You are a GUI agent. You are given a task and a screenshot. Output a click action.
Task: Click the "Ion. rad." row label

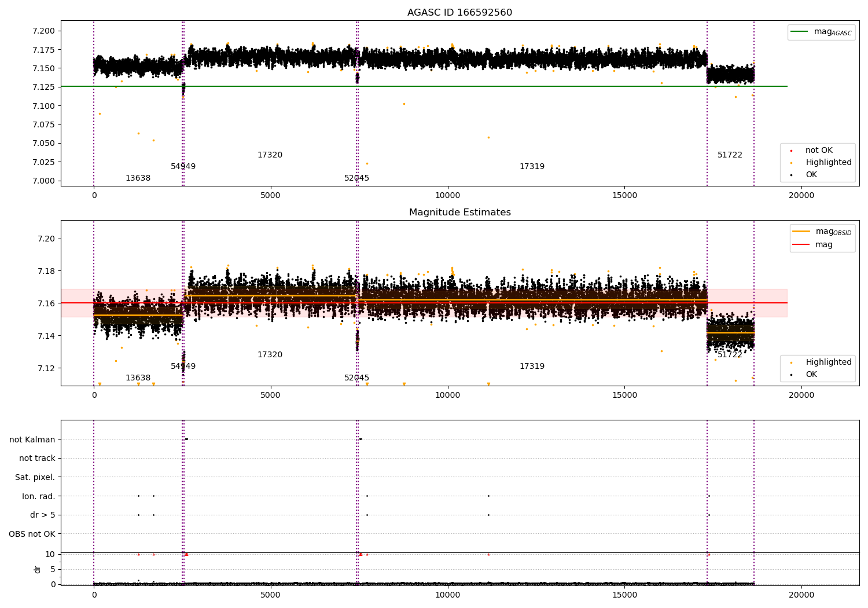click(x=39, y=496)
